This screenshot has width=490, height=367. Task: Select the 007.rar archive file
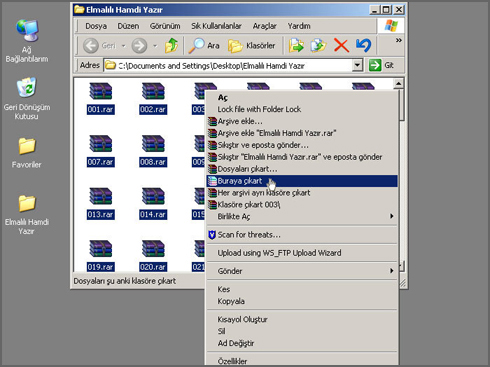101,151
